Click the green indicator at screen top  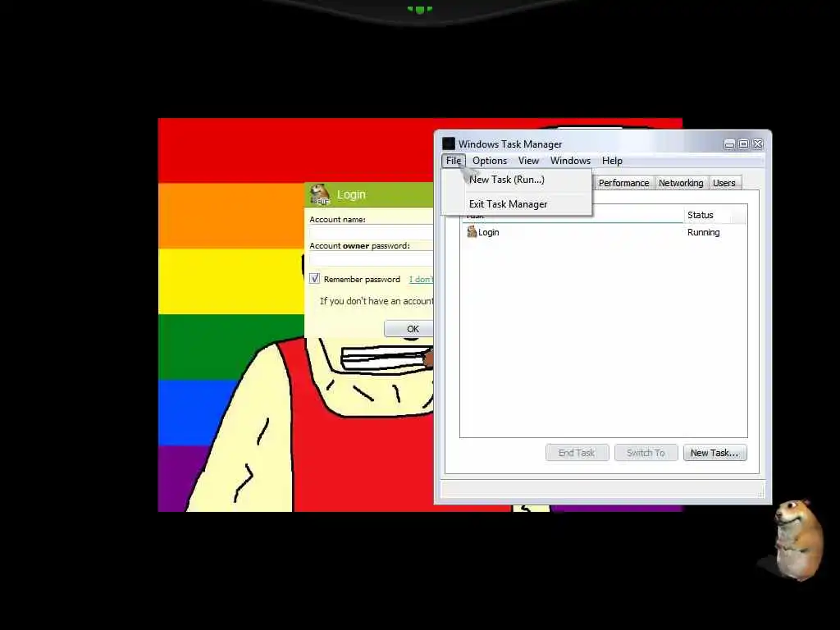pos(420,9)
